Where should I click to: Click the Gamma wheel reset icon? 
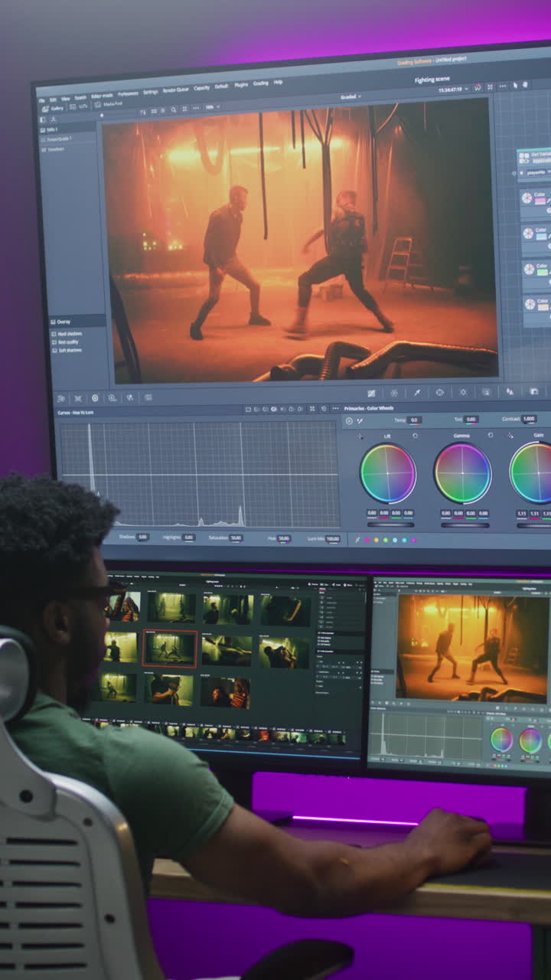[x=491, y=435]
